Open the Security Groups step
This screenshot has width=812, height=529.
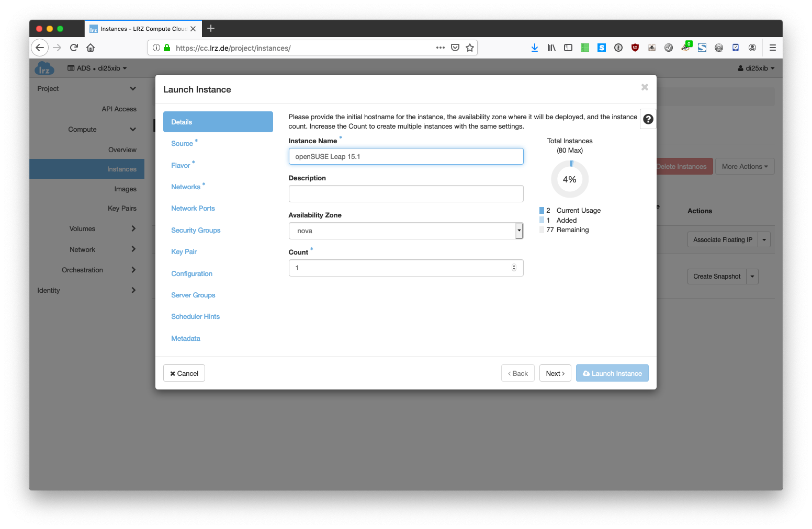[196, 231]
